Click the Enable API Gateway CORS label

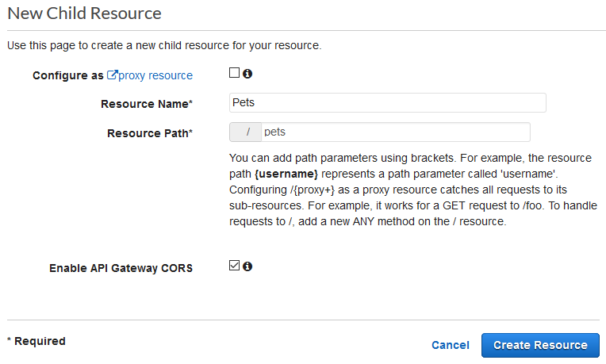[121, 268]
